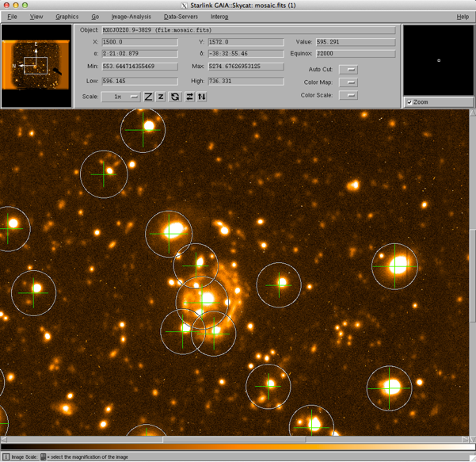Open the Image-Analysis menu
This screenshot has width=476, height=462.
click(x=131, y=17)
